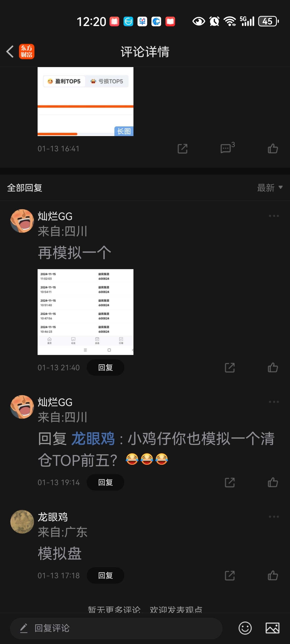Focus the 回复评论 input field
The width and height of the screenshot is (290, 644).
click(x=116, y=628)
